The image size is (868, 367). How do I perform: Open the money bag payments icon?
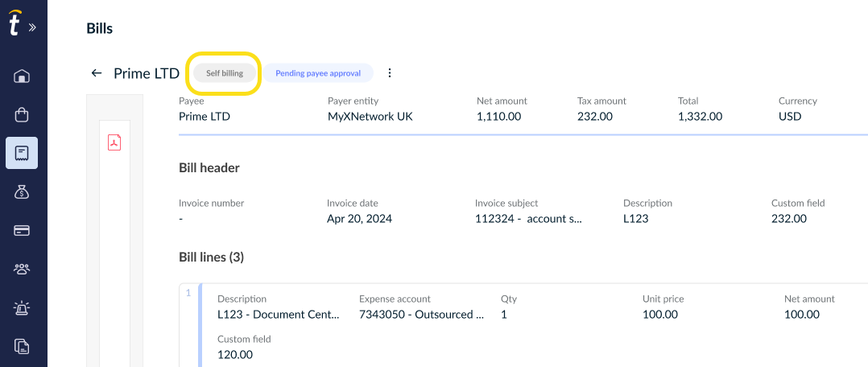[x=22, y=192]
